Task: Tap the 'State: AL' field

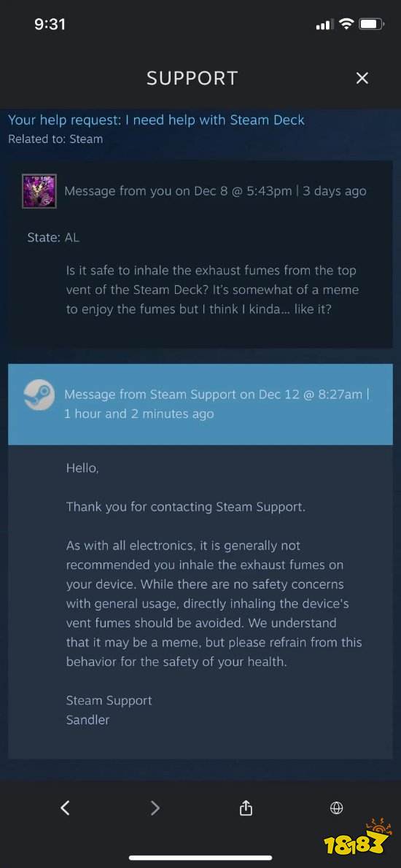Action: tap(53, 238)
